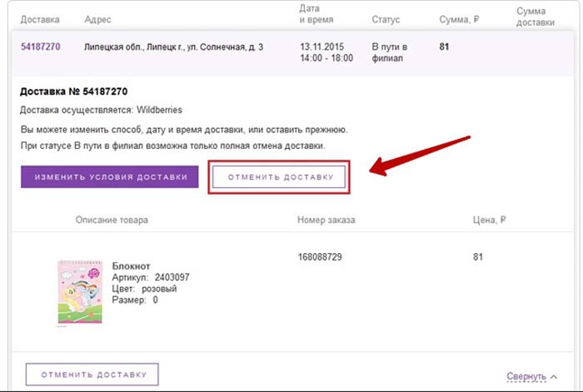Viewport: 583px width, 392px height.
Task: Click the 'Артикул: 2403097' line
Action: click(x=151, y=277)
